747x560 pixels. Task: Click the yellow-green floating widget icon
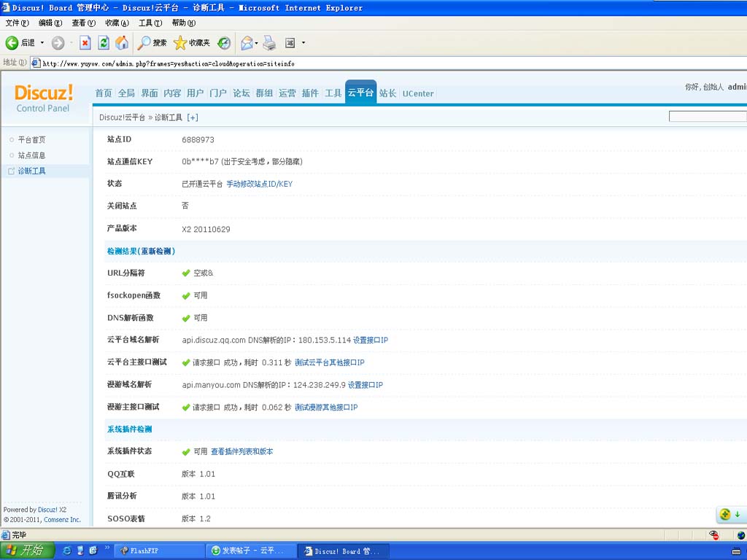click(725, 514)
